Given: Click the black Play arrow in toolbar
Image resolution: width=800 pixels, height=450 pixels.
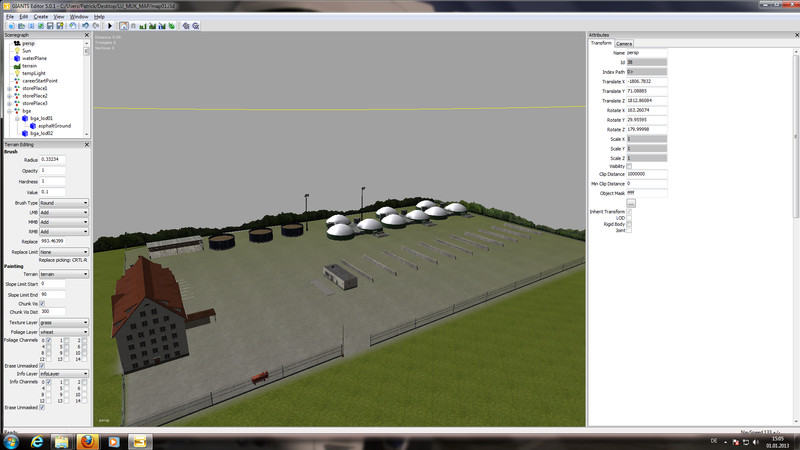Looking at the screenshot, I should coord(110,26).
